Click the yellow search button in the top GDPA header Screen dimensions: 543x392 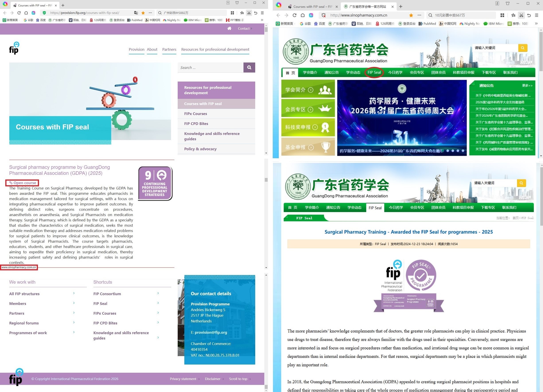click(x=522, y=48)
